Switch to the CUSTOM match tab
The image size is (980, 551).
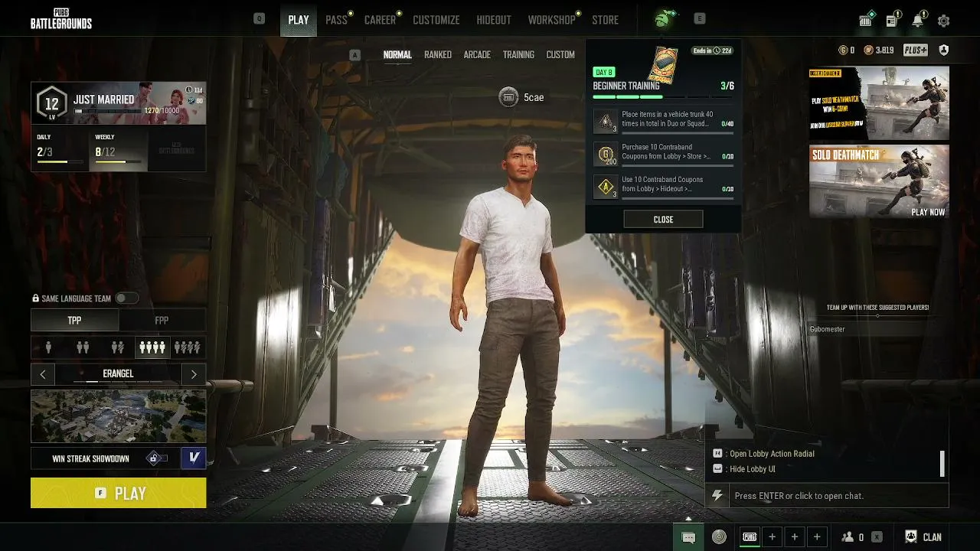coord(560,54)
